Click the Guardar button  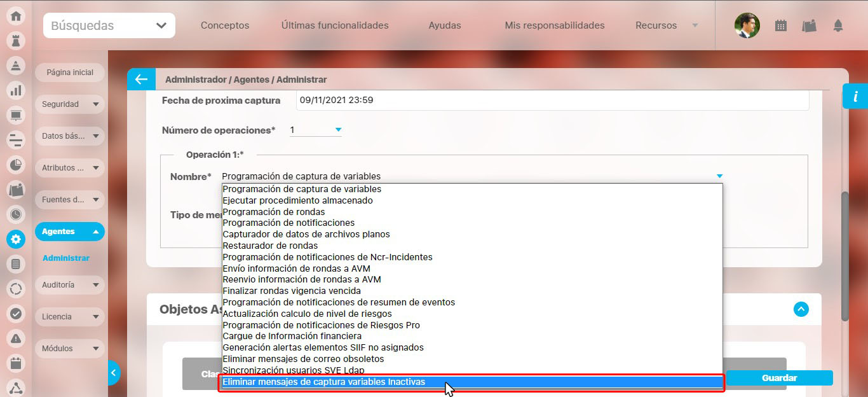coord(779,378)
